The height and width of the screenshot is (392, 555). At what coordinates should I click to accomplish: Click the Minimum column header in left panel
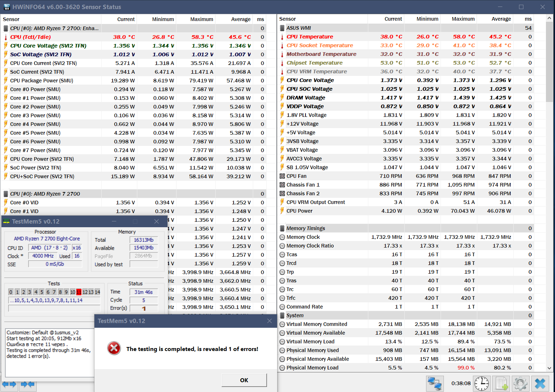pos(156,19)
